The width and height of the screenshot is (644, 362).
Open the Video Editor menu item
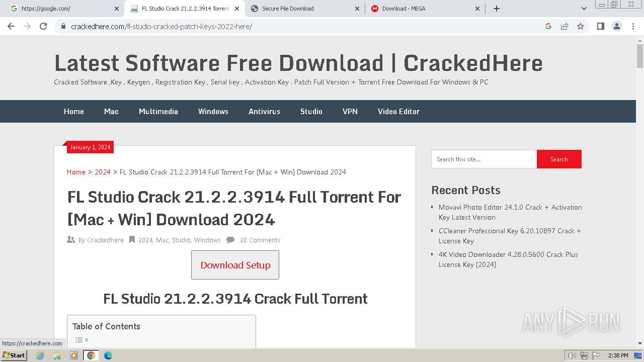point(398,112)
